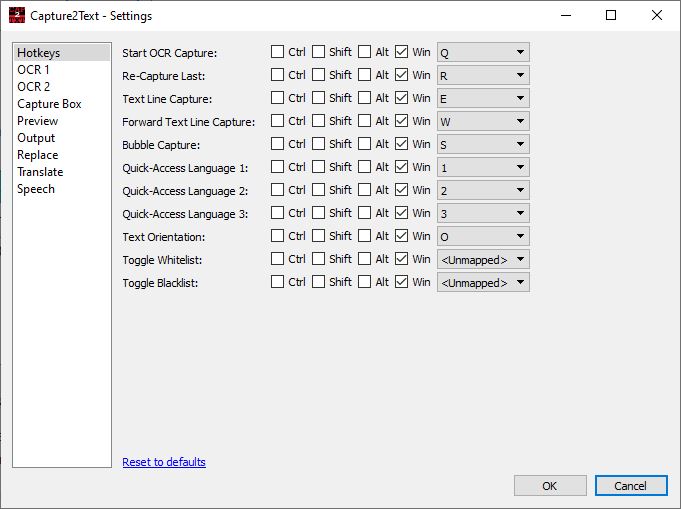This screenshot has width=681, height=509.
Task: Click the Reset to defaults link
Action: pos(164,462)
